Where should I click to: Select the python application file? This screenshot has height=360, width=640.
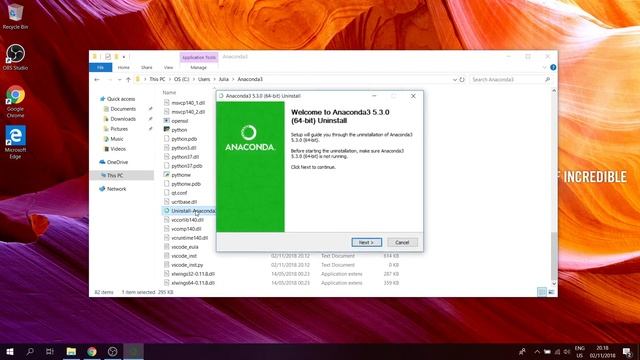(179, 130)
